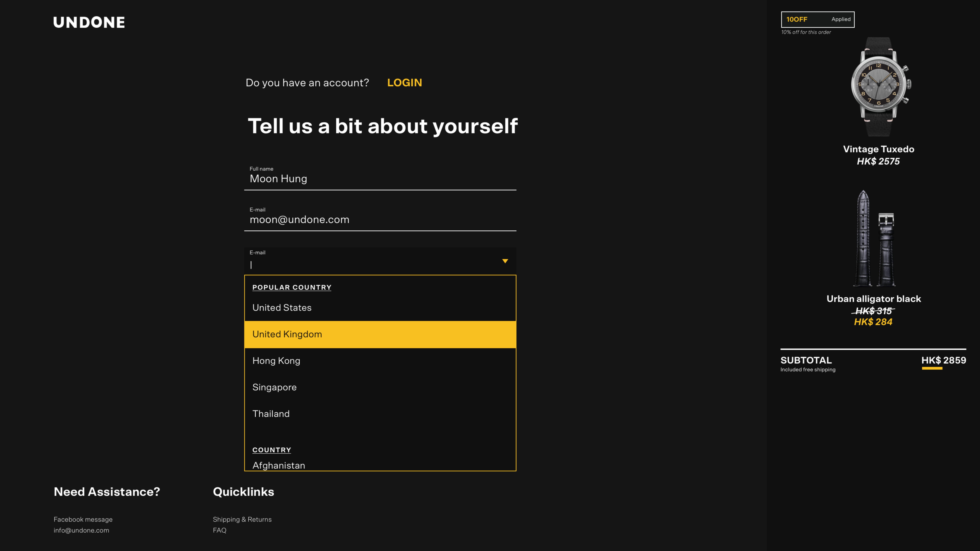Image resolution: width=980 pixels, height=551 pixels.
Task: Pick Hong Kong from popular countries
Action: 380,361
